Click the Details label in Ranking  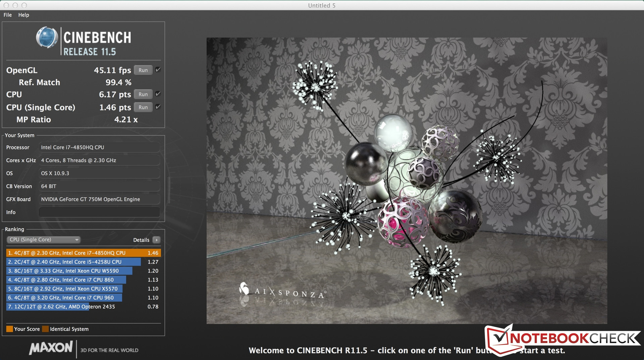tap(141, 240)
